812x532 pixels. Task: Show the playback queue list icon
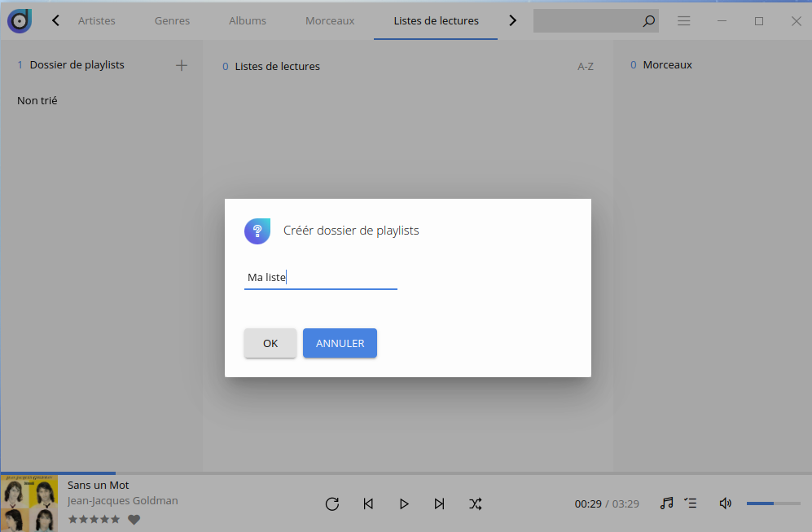point(691,503)
